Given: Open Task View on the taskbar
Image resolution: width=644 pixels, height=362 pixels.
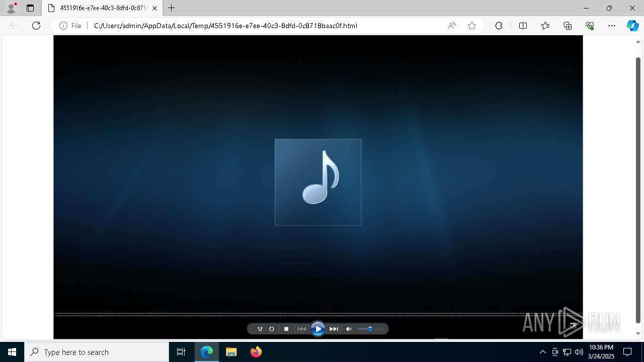Looking at the screenshot, I should click(x=181, y=352).
